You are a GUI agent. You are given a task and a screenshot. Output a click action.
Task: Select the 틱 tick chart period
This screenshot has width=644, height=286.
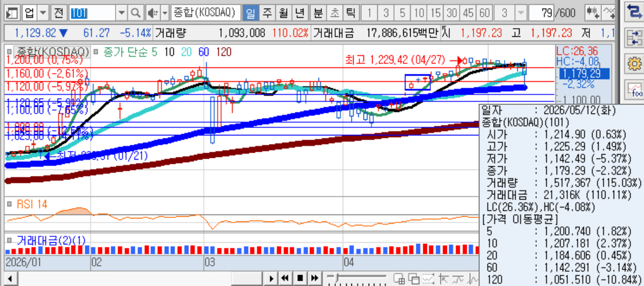coord(350,13)
